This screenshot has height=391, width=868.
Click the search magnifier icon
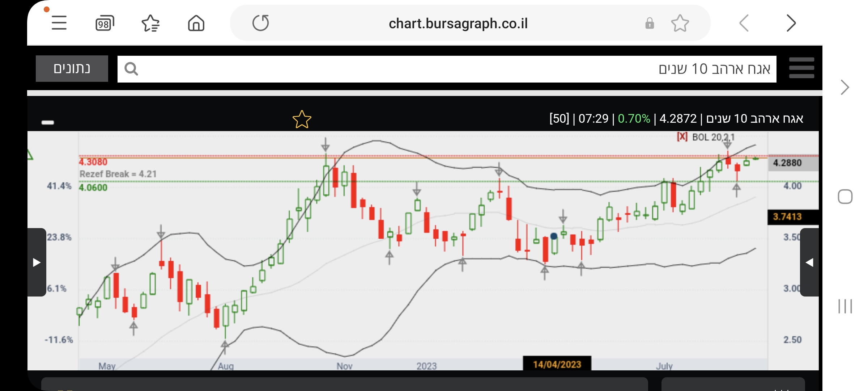131,69
